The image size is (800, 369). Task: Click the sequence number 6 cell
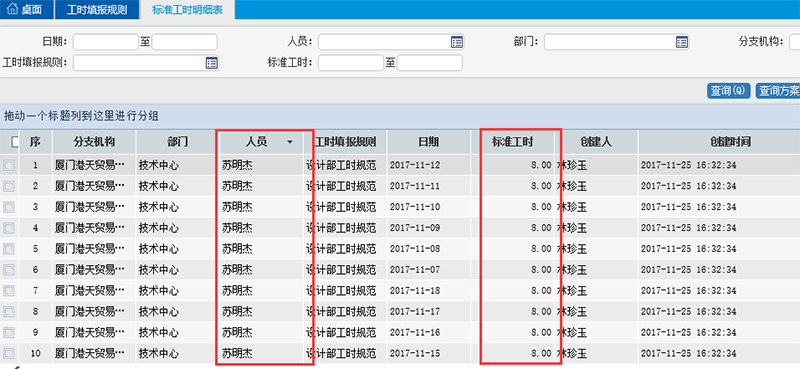coord(35,269)
